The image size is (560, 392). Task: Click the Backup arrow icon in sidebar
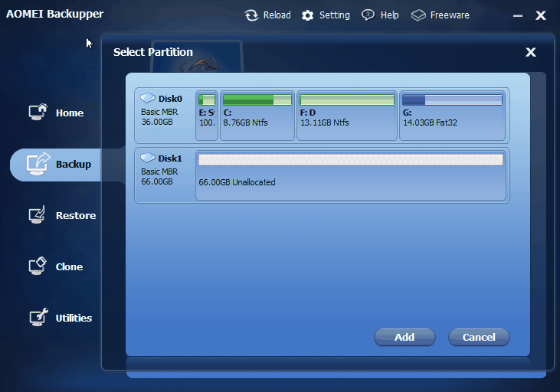[x=38, y=164]
